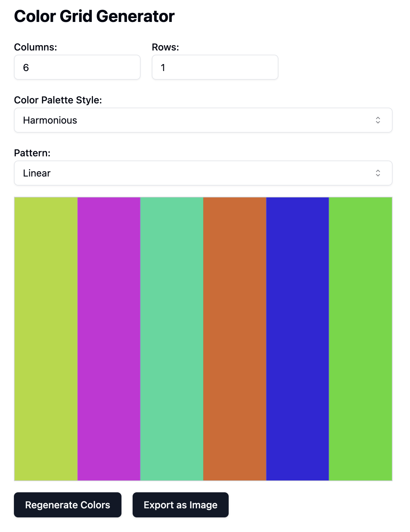Screen dimensions: 410x532
Task: Click the Pattern label
Action: coord(32,153)
